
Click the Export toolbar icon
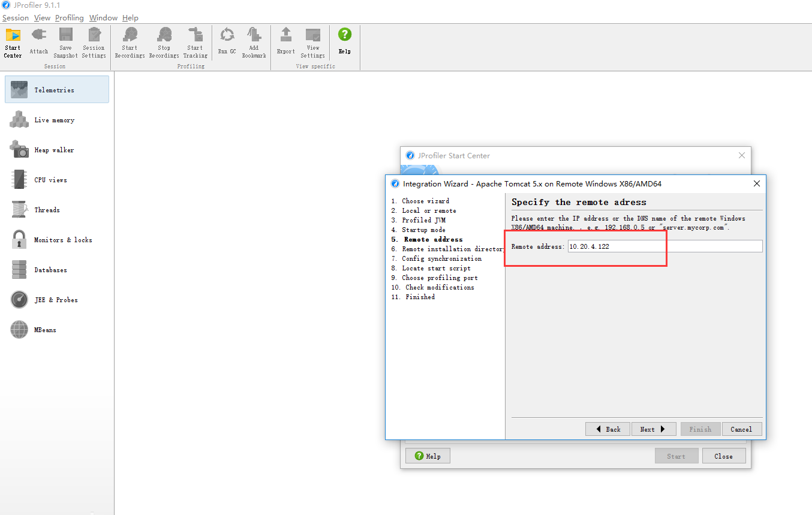coord(286,43)
